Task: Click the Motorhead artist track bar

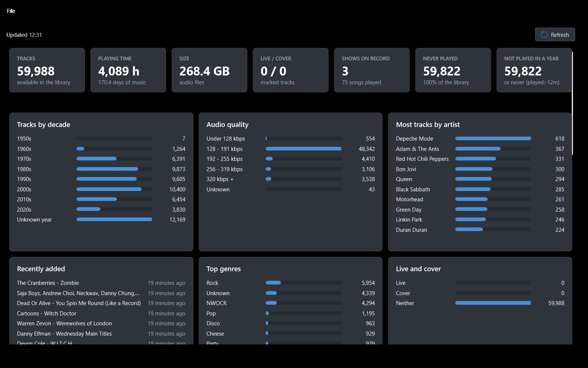Action: tap(493, 199)
